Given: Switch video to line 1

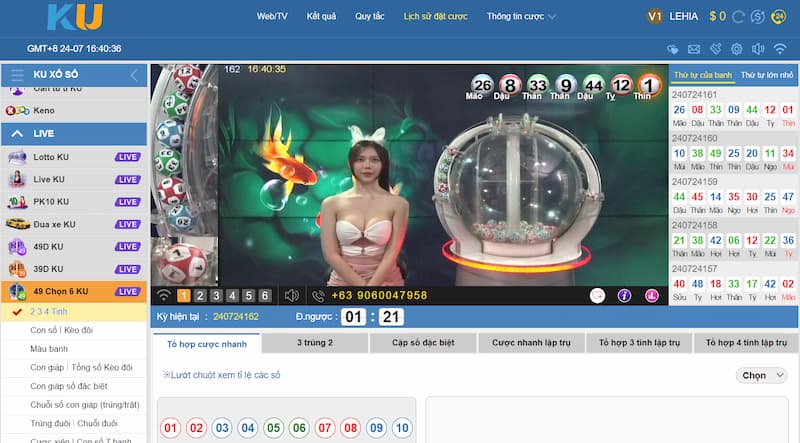Looking at the screenshot, I should click(184, 296).
